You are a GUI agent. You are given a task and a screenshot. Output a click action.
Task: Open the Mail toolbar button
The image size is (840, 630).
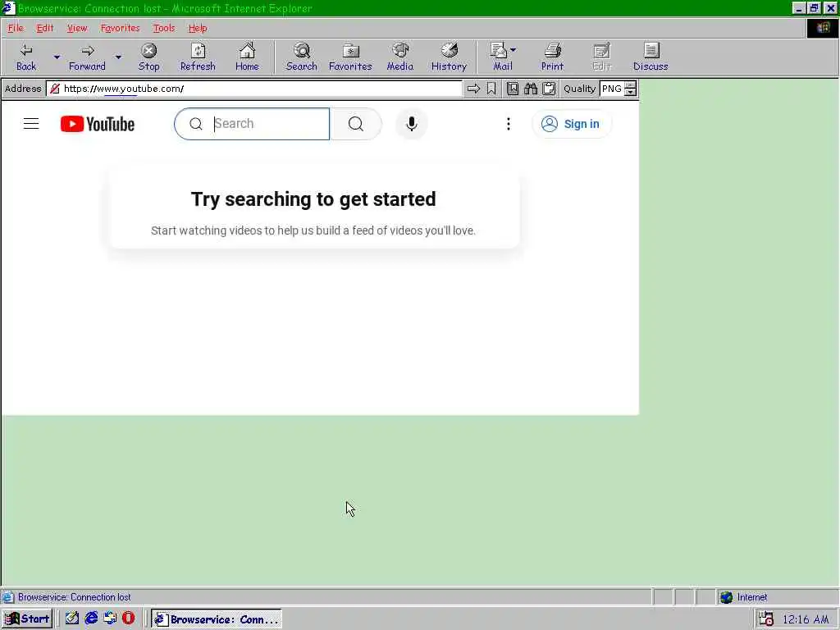(500, 57)
